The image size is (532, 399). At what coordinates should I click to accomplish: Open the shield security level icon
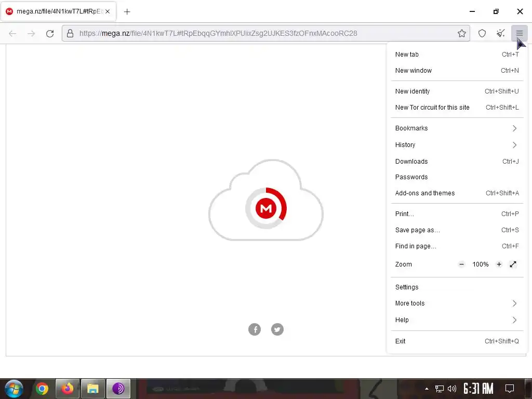click(x=482, y=33)
